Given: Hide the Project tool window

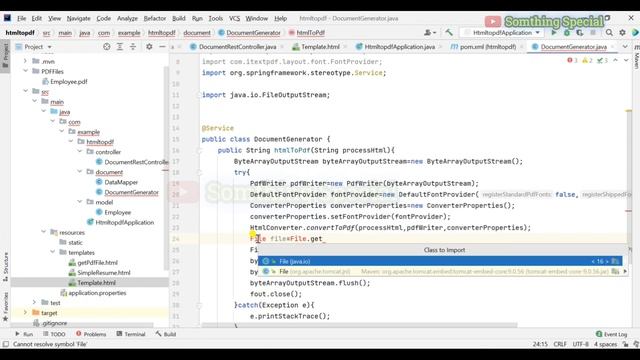Looking at the screenshot, I should click(x=162, y=47).
